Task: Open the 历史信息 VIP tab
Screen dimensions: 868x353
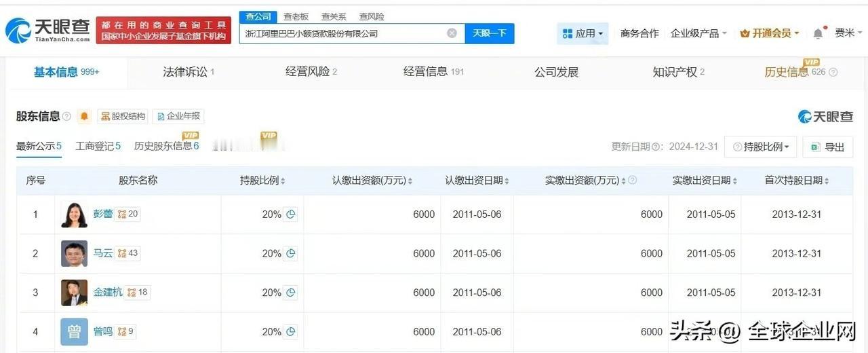Action: pyautogui.click(x=795, y=72)
